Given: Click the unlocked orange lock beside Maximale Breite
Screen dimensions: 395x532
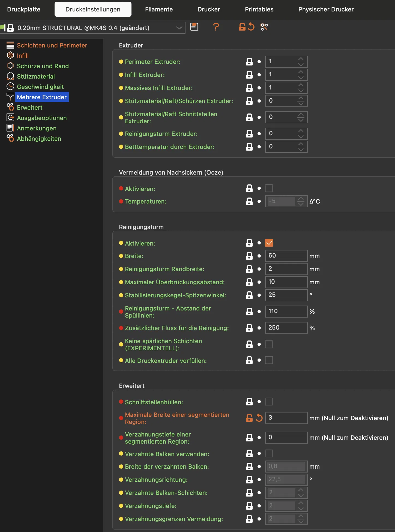Looking at the screenshot, I should point(249,418).
